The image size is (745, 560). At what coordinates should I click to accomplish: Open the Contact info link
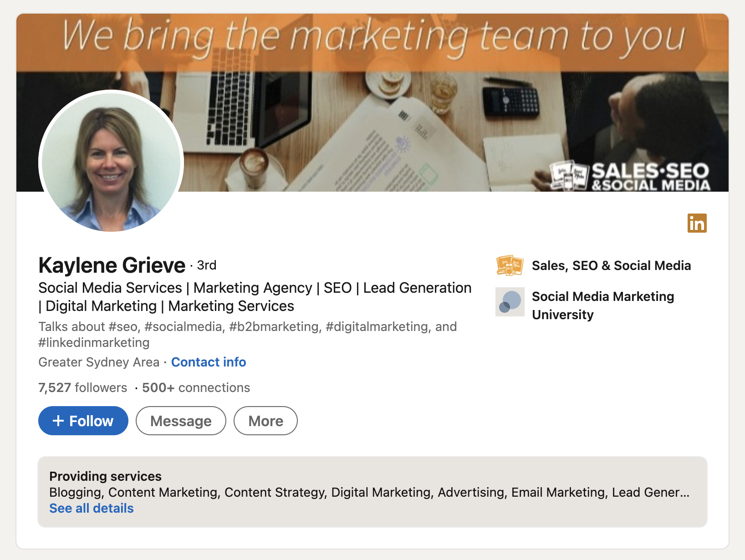[x=209, y=362]
